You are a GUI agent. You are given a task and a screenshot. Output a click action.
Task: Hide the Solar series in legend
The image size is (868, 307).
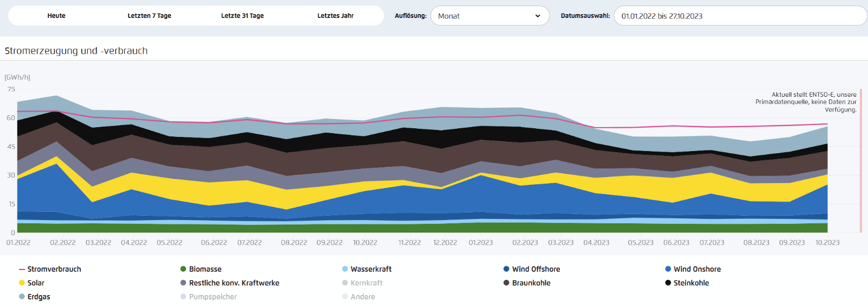[x=31, y=283]
